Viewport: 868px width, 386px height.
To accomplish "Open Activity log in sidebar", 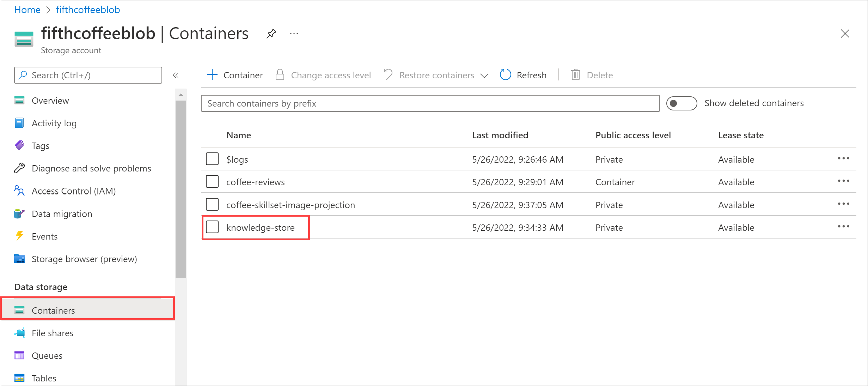I will (x=55, y=123).
